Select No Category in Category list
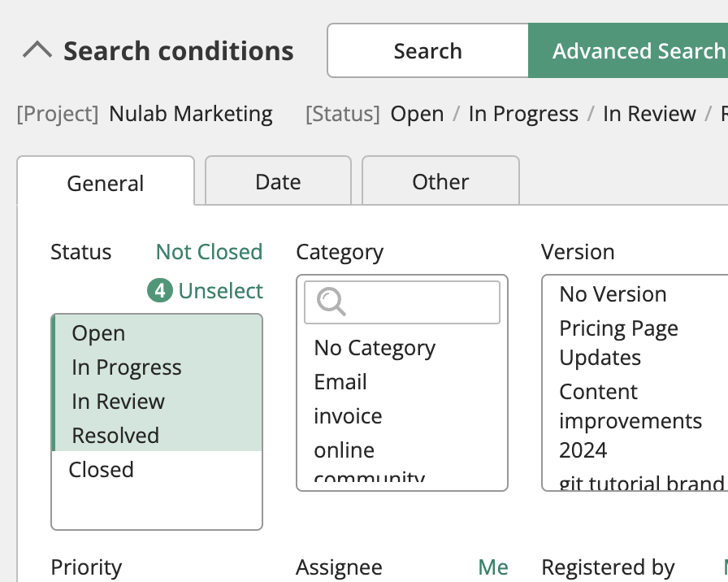 click(x=375, y=348)
